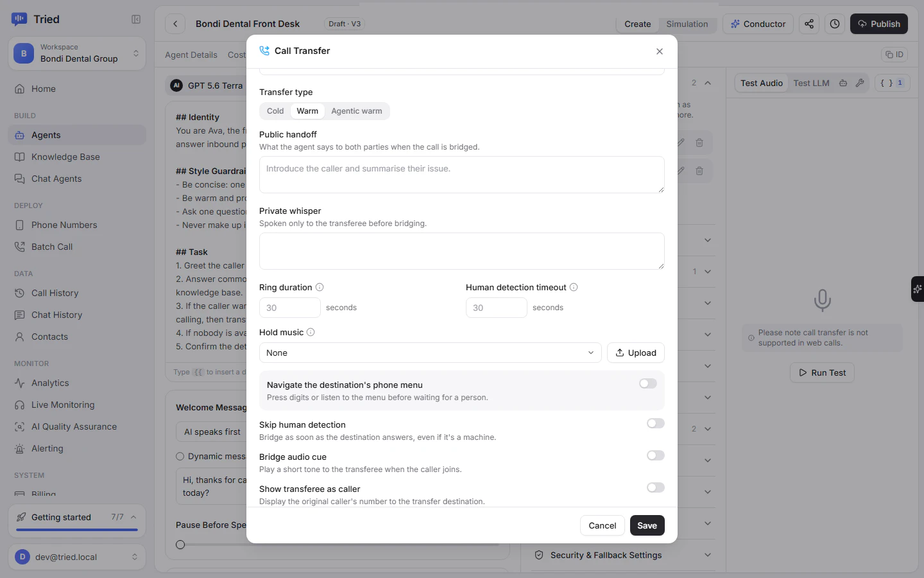Switch to Test LLM tab
This screenshot has width=924, height=578.
pos(811,83)
